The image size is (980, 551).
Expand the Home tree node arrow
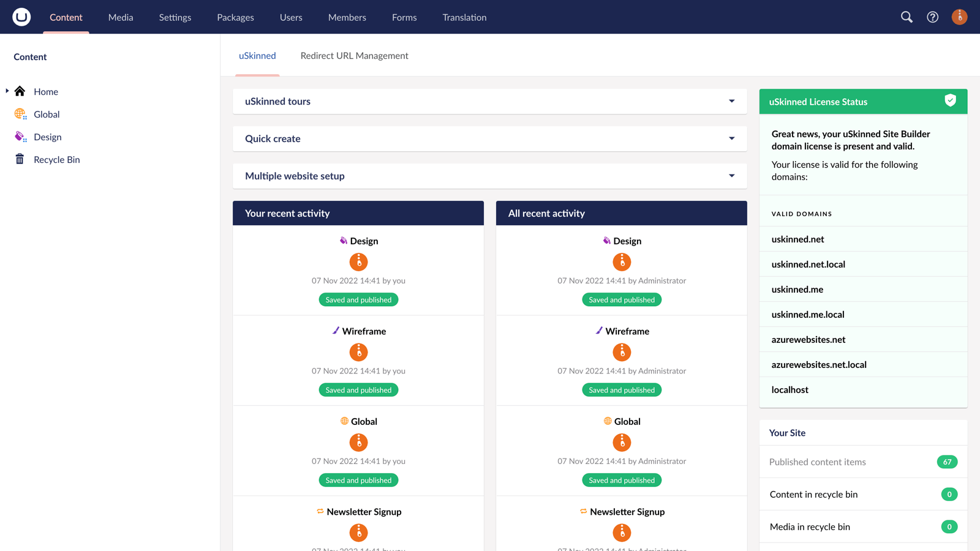point(7,91)
